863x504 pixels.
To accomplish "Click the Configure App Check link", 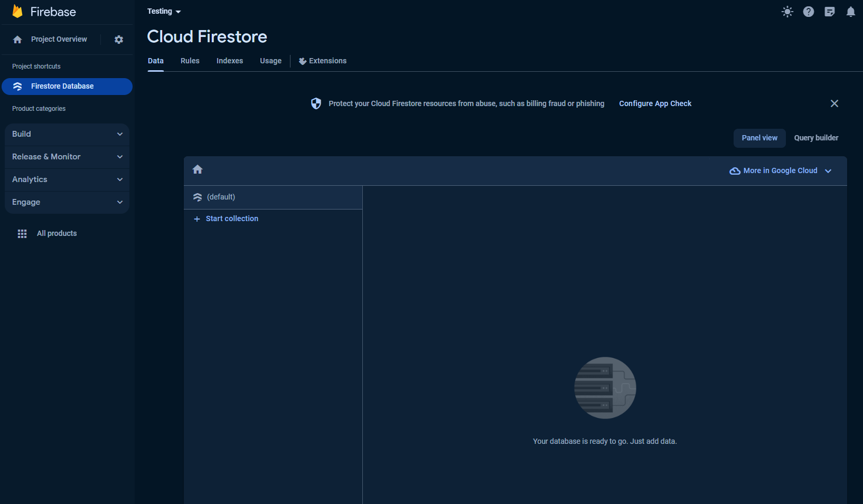I will point(655,103).
